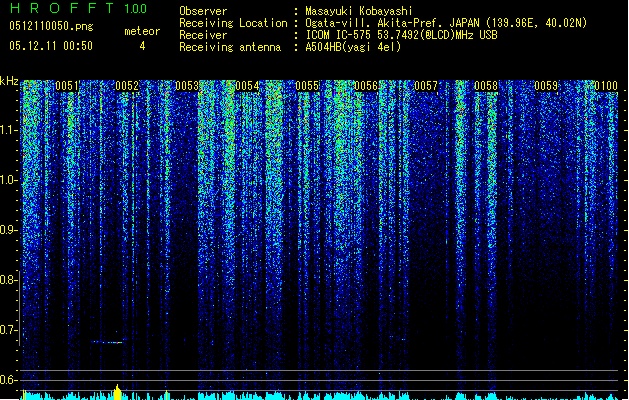
Task: Click the 0052 time marker
Action: [x=127, y=86]
